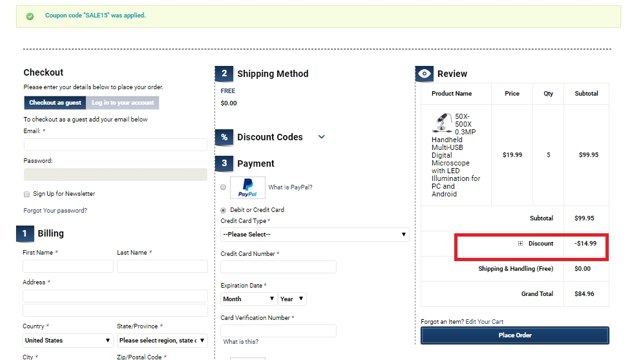Click the quantity value 5
Screen dimensions: 639x360
(548, 155)
